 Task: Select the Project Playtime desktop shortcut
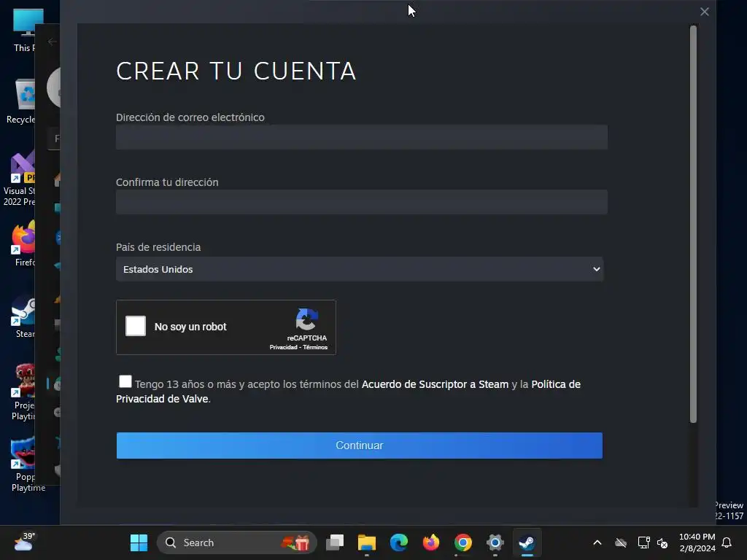pyautogui.click(x=24, y=392)
